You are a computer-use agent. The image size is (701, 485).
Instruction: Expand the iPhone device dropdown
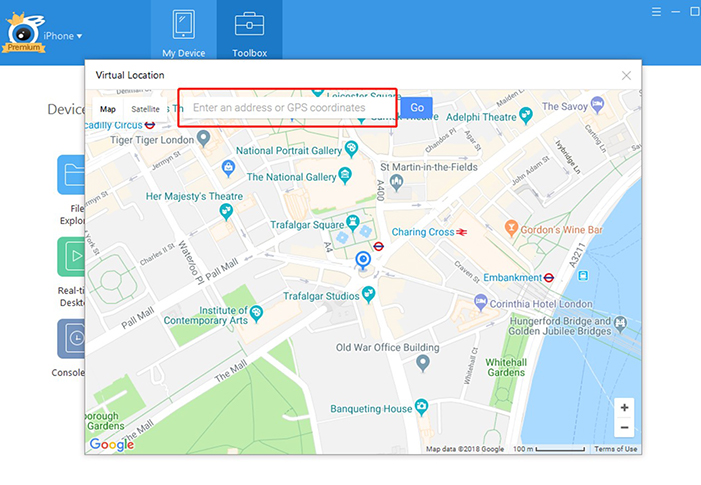click(62, 36)
